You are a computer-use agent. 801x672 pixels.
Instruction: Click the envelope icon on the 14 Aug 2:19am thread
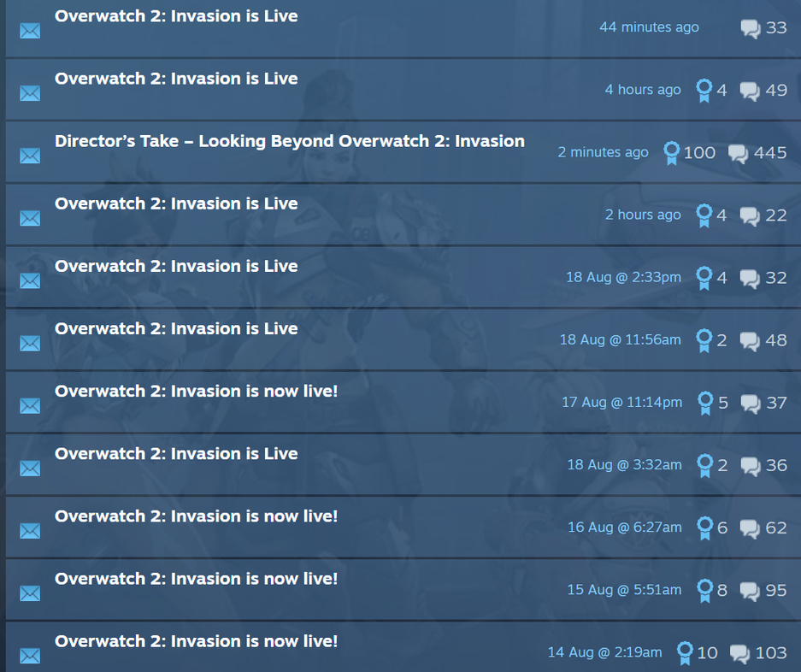pos(30,656)
